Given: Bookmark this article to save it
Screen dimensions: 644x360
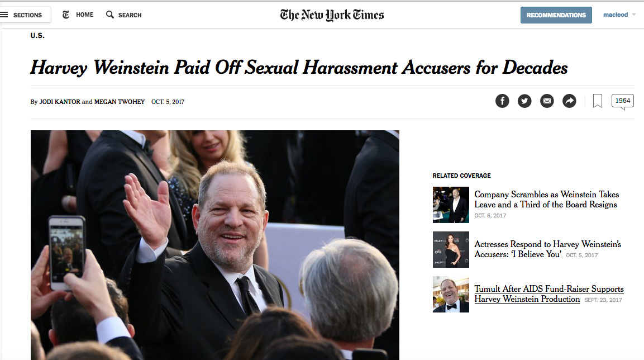Looking at the screenshot, I should coord(597,101).
